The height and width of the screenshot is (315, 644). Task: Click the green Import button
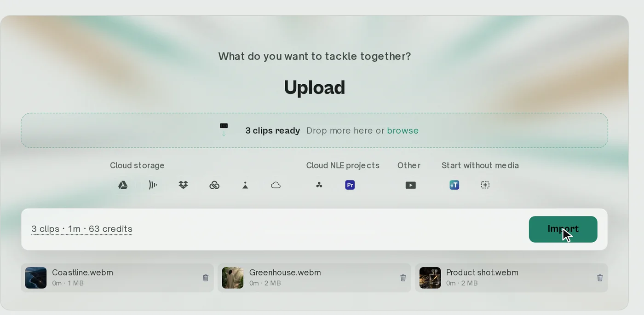point(563,229)
